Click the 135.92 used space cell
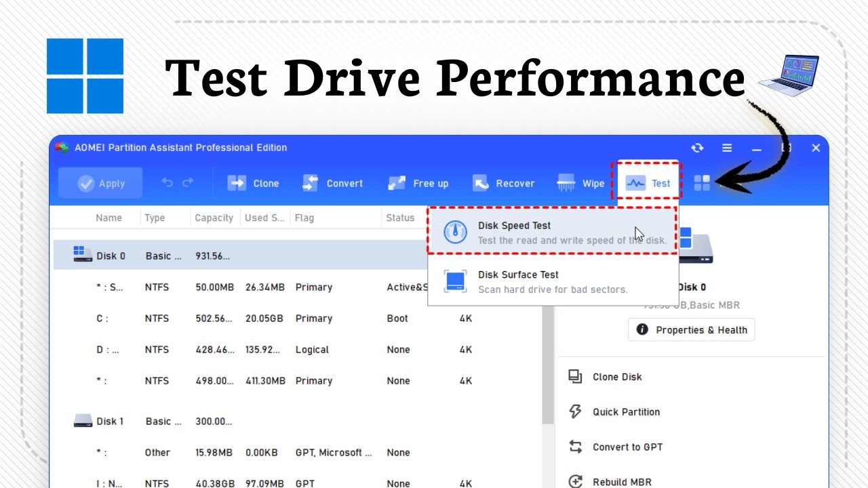This screenshot has width=868, height=488. click(262, 350)
